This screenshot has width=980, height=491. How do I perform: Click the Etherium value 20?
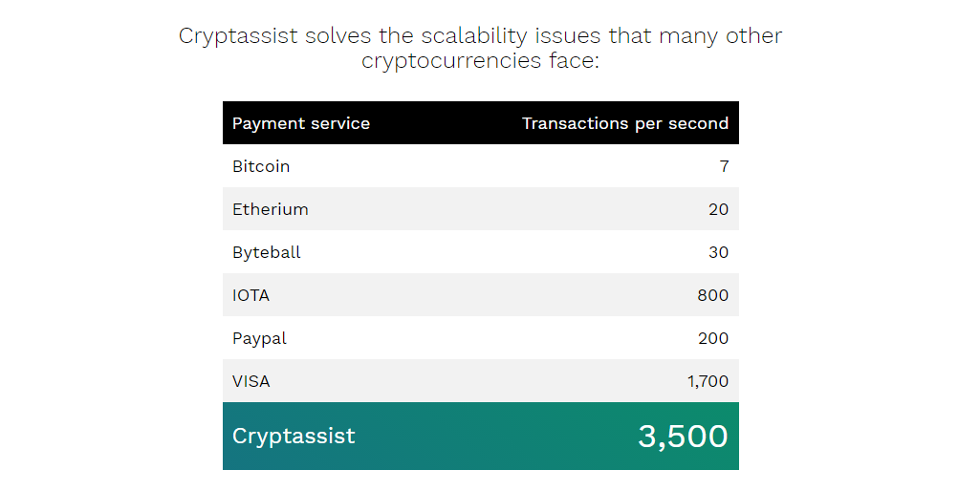718,209
